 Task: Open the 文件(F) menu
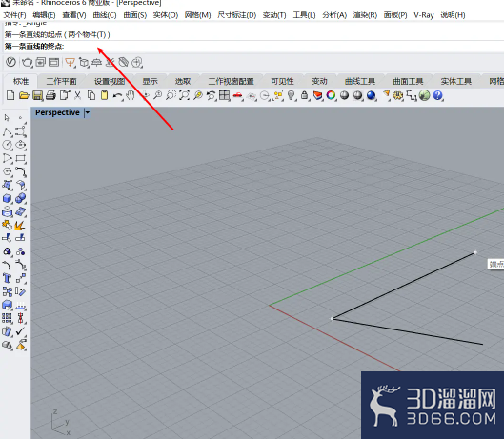[x=14, y=15]
